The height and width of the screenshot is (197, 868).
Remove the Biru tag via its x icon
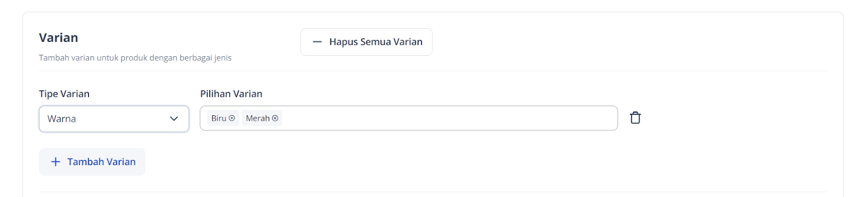[232, 119]
